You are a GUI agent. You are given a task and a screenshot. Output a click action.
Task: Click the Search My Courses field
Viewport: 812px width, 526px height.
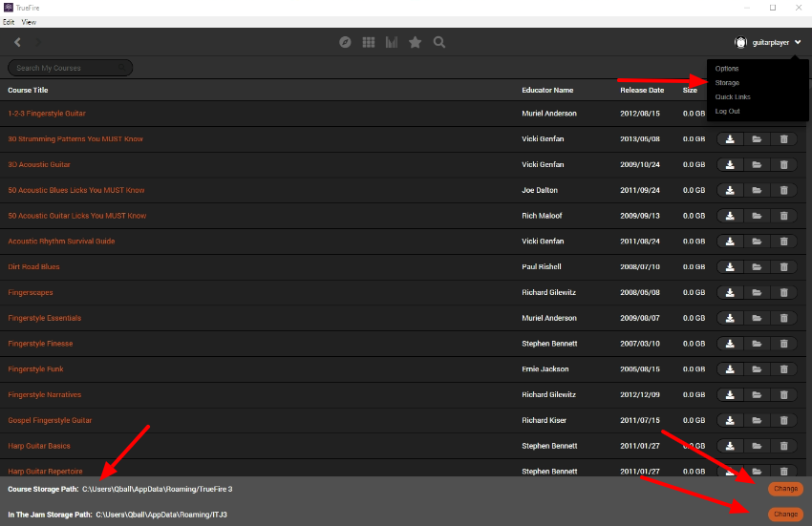point(70,68)
